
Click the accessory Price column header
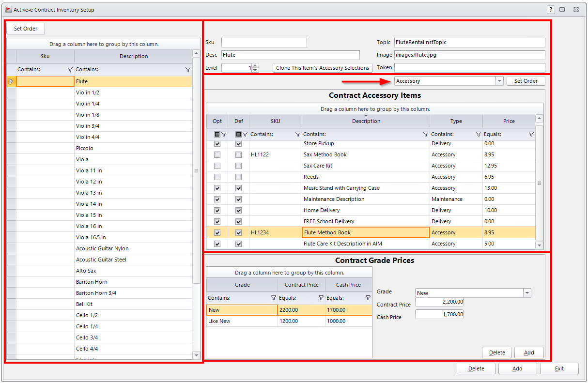[509, 121]
